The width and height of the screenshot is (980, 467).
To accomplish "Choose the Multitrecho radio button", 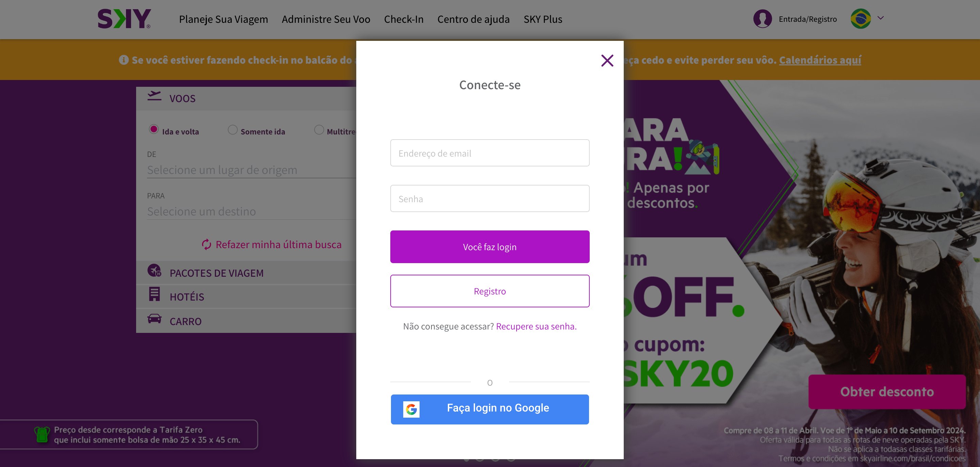I will coord(319,129).
